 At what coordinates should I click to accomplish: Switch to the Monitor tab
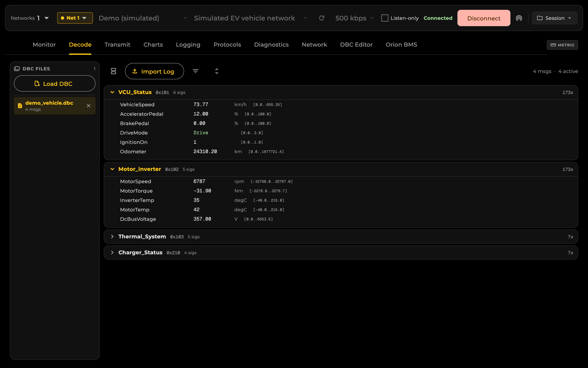[x=44, y=45]
